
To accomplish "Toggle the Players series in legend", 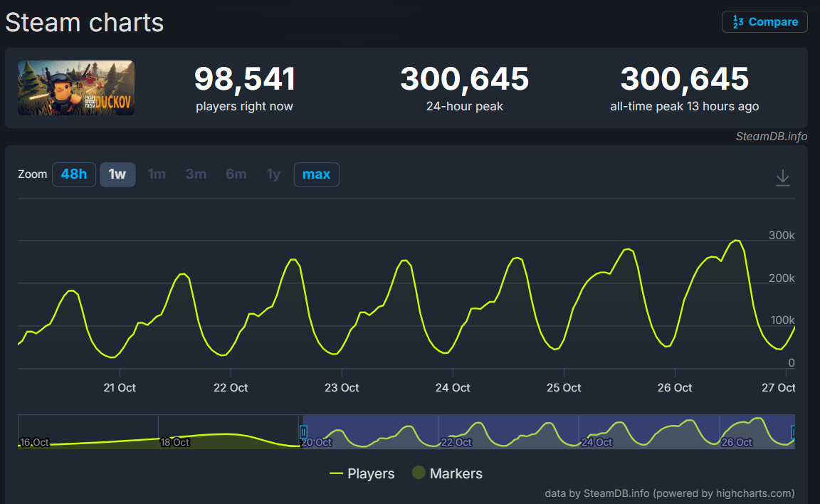I will [x=362, y=473].
